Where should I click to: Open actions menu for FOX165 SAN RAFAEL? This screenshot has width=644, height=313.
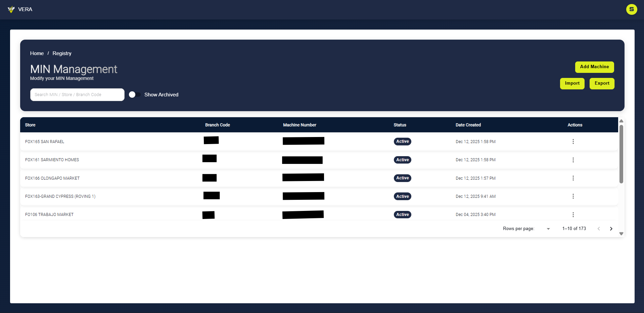pos(573,141)
